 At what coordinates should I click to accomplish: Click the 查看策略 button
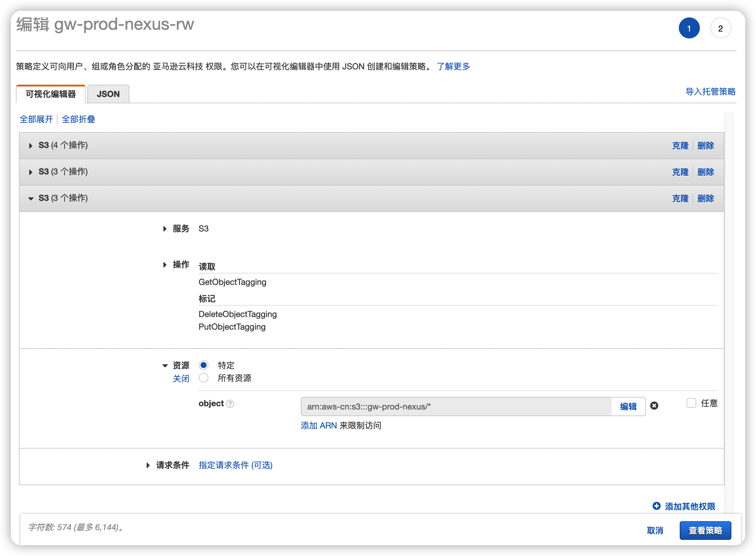point(705,530)
